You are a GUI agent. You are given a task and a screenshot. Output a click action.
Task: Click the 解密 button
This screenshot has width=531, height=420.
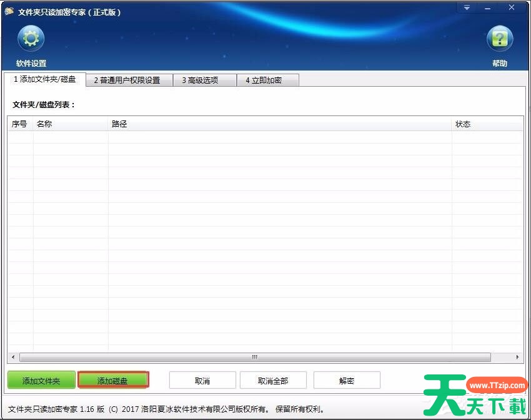click(347, 381)
